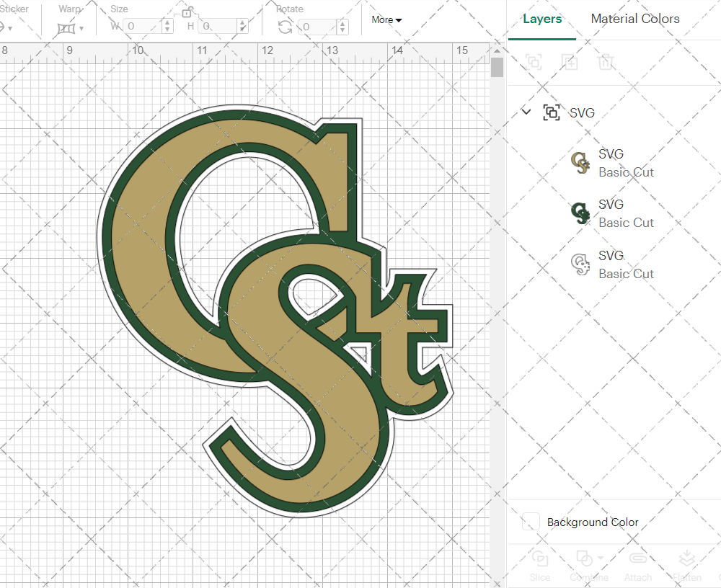The width and height of the screenshot is (721, 588).
Task: Click the Delete layer trash icon
Action: 606,61
